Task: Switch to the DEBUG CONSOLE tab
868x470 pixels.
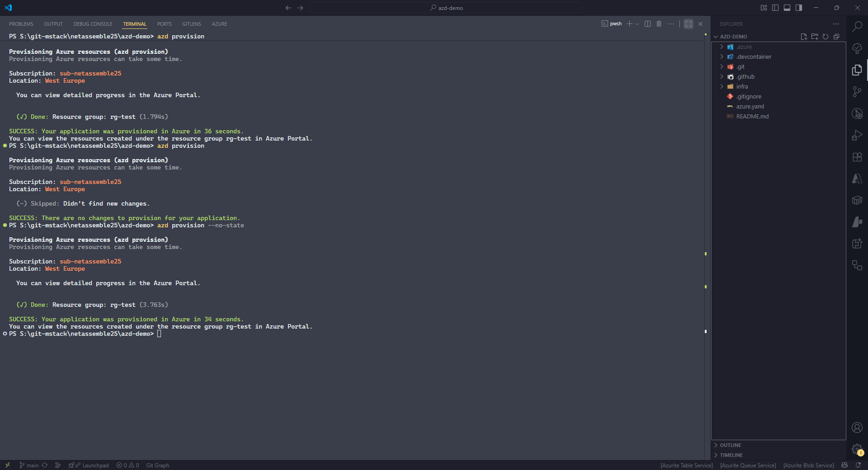Action: tap(93, 24)
